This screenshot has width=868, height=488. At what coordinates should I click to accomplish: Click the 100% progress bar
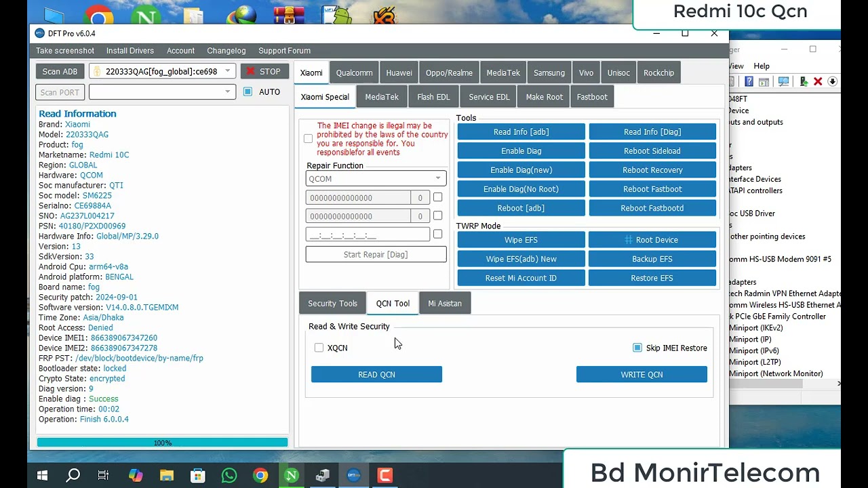pyautogui.click(x=162, y=443)
